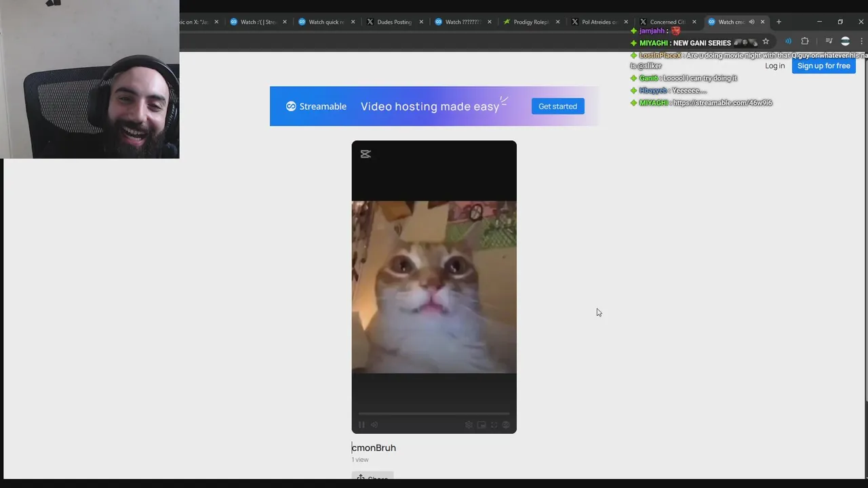Click the Streamable link icon in player controls
868x488 pixels.
(506, 425)
